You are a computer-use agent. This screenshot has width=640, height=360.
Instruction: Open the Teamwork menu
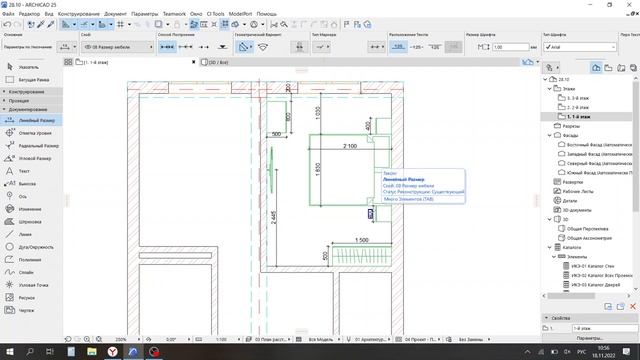174,14
